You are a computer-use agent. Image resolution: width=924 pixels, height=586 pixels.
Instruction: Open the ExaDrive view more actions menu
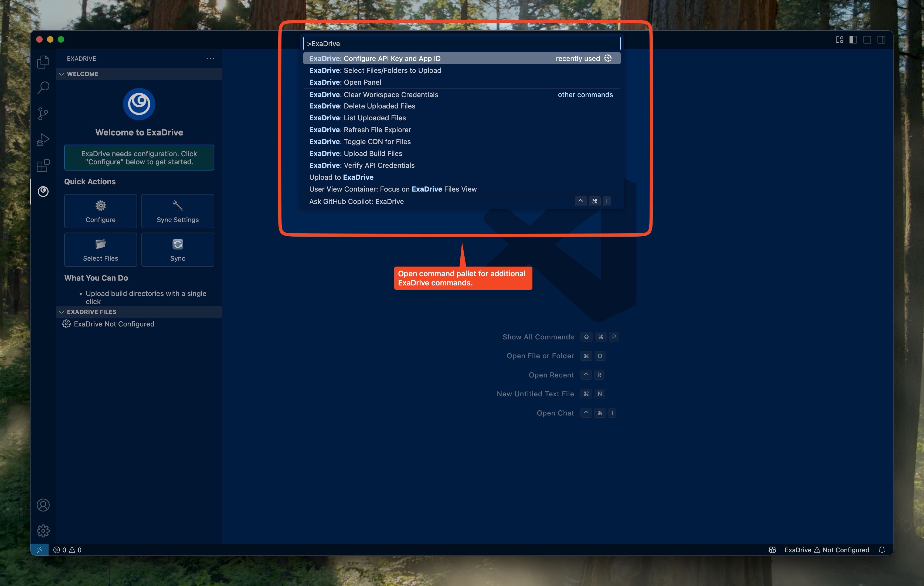point(210,58)
